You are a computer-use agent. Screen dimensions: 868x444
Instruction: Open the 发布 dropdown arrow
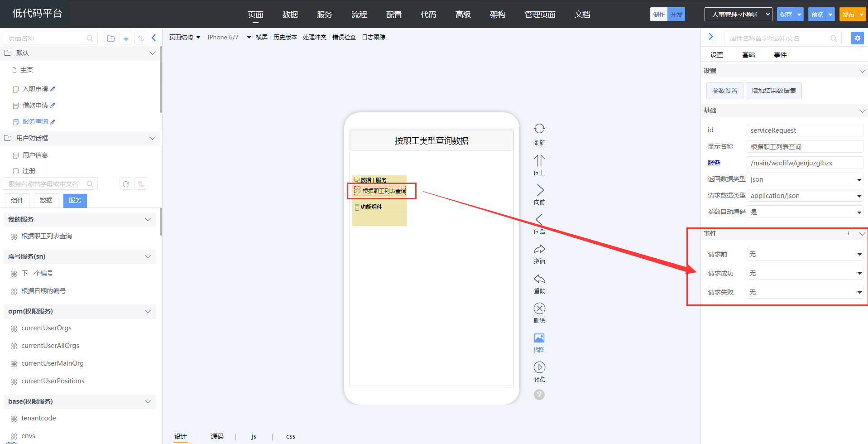point(861,14)
